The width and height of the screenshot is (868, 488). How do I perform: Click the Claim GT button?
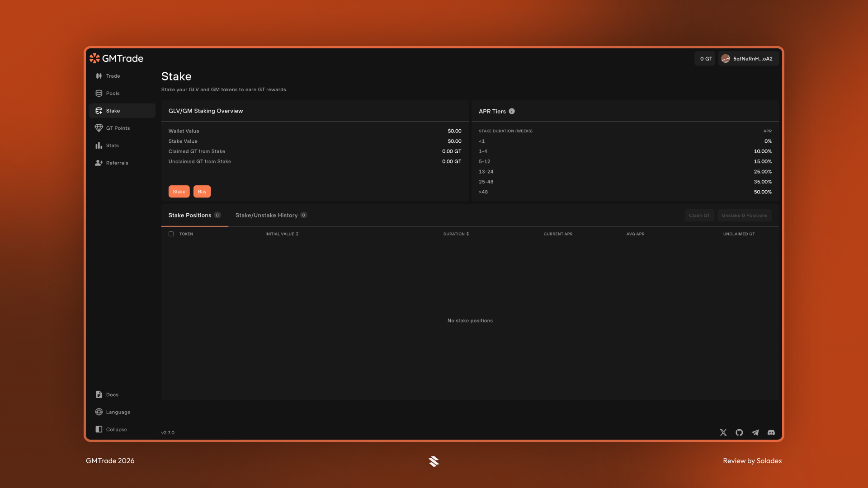point(699,216)
